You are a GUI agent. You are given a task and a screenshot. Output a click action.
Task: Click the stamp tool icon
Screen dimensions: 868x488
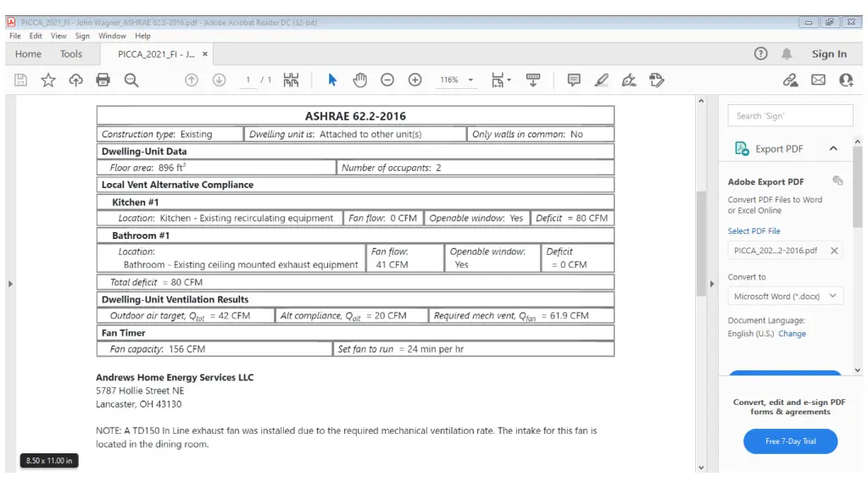click(x=657, y=80)
